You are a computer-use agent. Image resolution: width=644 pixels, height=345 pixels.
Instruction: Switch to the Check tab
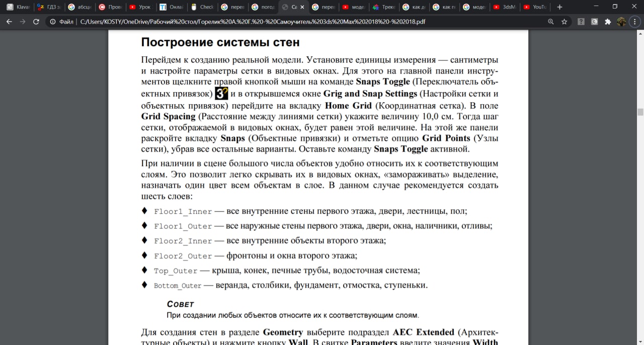201,7
